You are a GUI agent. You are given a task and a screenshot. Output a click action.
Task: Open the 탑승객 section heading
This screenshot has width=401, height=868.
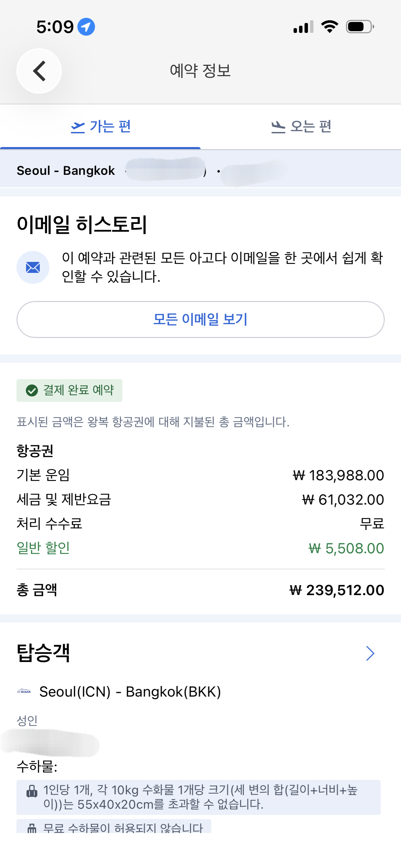tap(44, 653)
